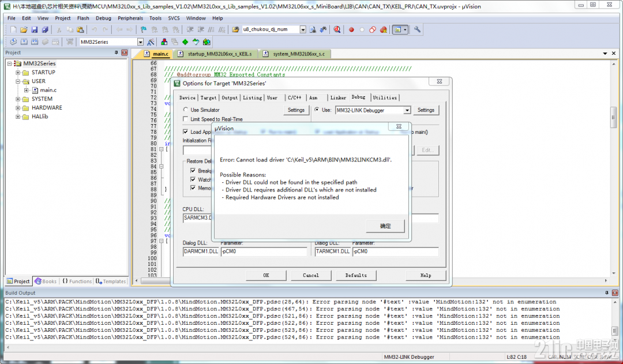Click the Find in Files toolbar icon
This screenshot has height=364, width=623.
(x=235, y=29)
